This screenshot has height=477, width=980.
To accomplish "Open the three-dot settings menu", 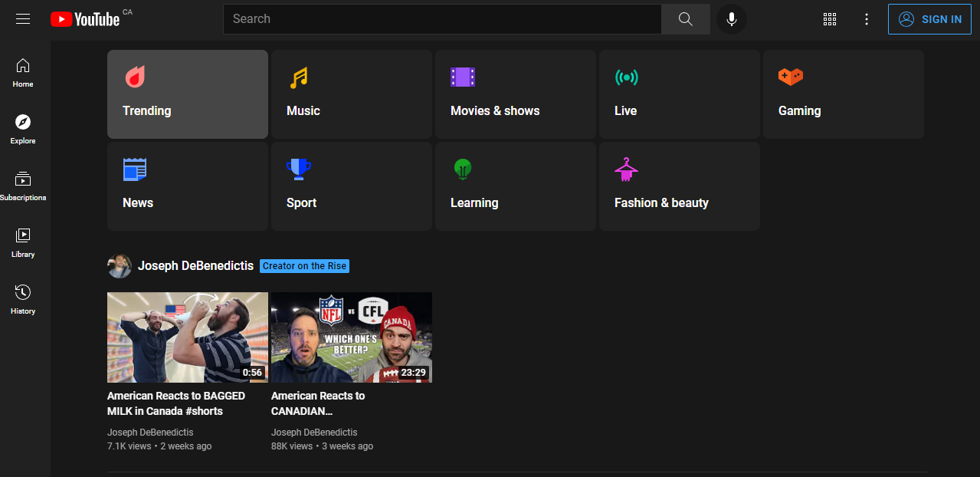I will (x=867, y=19).
